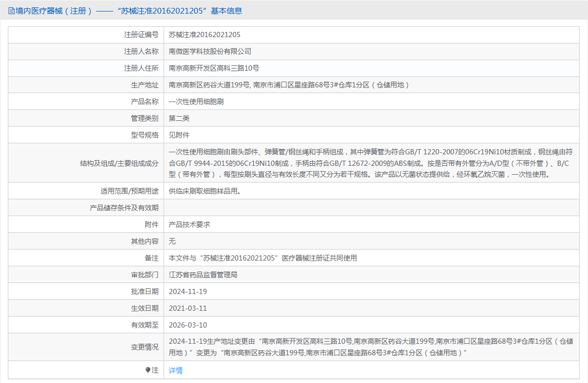Click the document icon beside 境内医疗器械 title
This screenshot has width=588, height=383.
(x=11, y=11)
